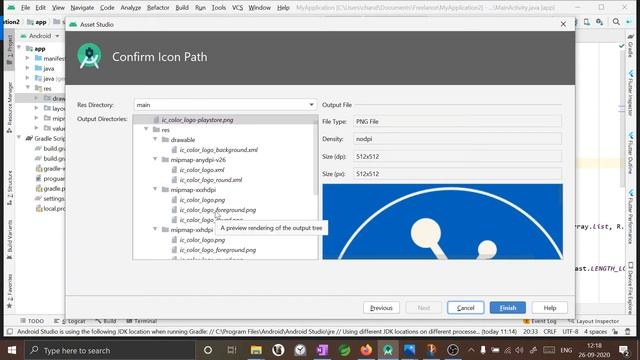Image resolution: width=640 pixels, height=360 pixels.
Task: Collapse the mipmap-anydpi-v26 folder
Action: 155,160
